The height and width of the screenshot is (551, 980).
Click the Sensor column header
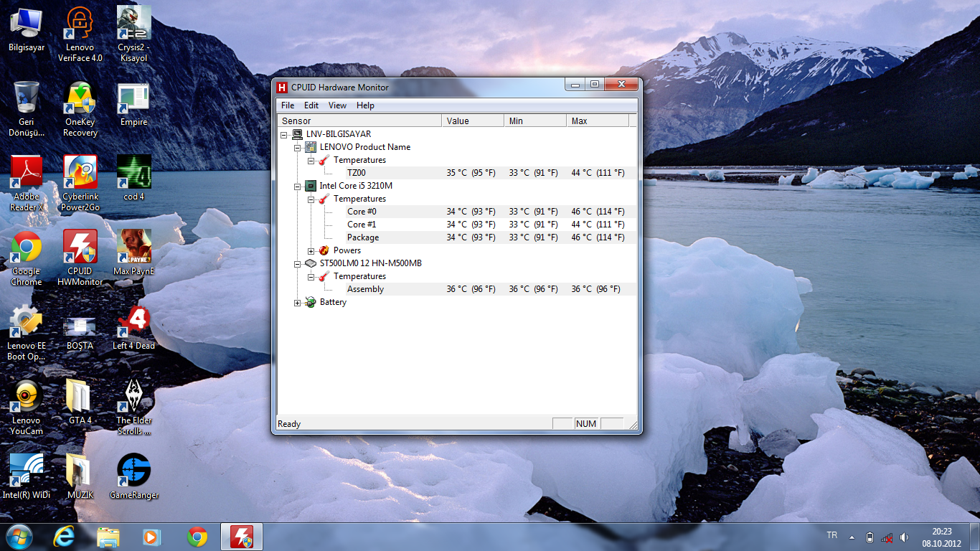[359, 121]
